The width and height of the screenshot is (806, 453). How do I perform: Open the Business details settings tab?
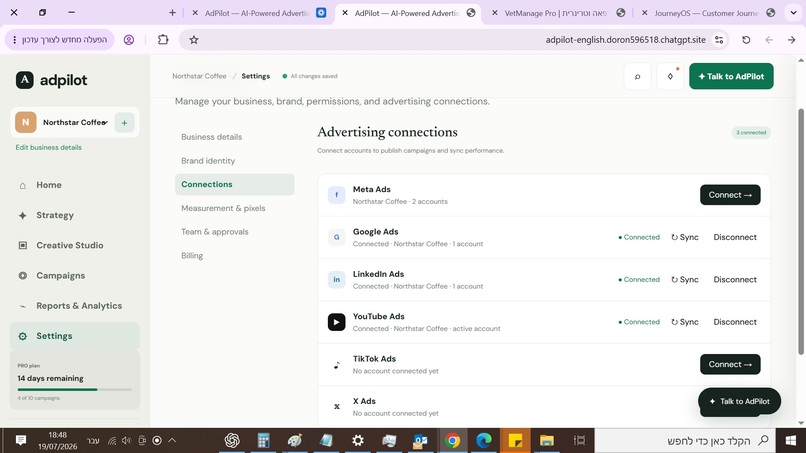[234, 137]
